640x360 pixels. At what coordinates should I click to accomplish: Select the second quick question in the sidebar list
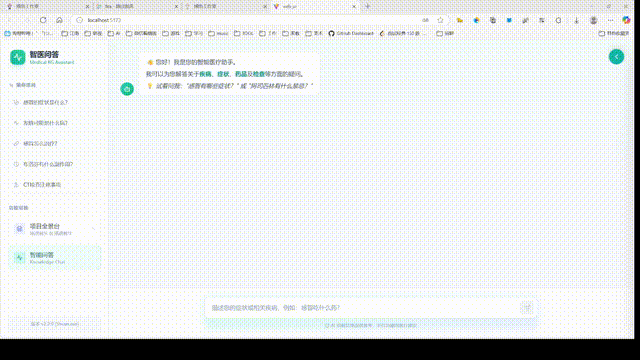(x=54, y=123)
